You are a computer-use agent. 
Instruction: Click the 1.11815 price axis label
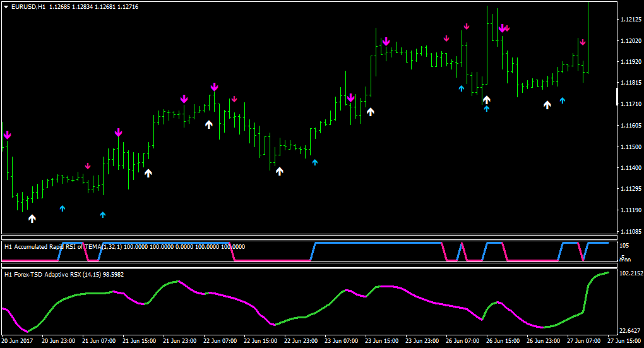(631, 83)
